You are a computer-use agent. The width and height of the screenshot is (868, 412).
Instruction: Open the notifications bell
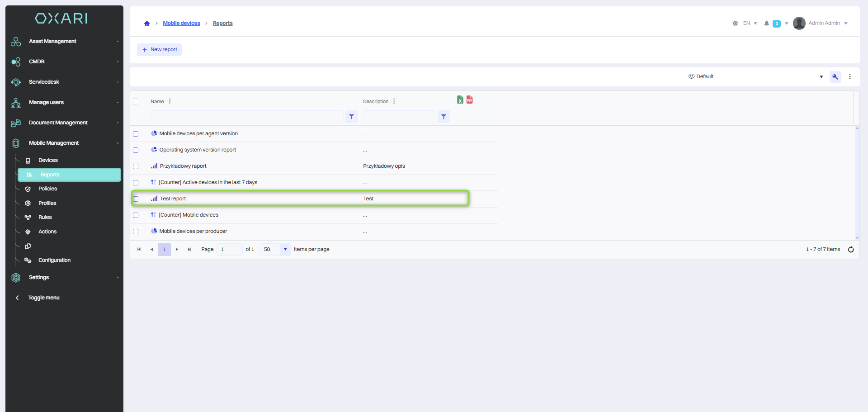(766, 24)
